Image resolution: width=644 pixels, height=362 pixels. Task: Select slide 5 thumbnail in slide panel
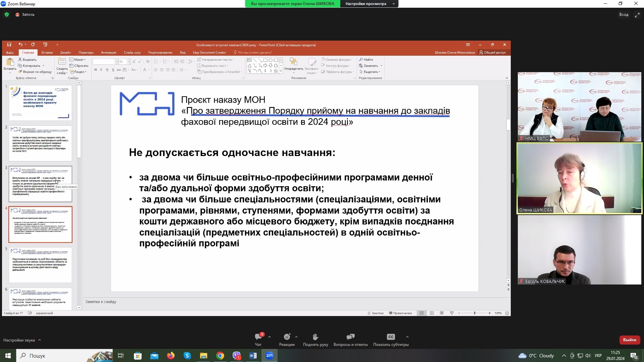click(x=40, y=265)
